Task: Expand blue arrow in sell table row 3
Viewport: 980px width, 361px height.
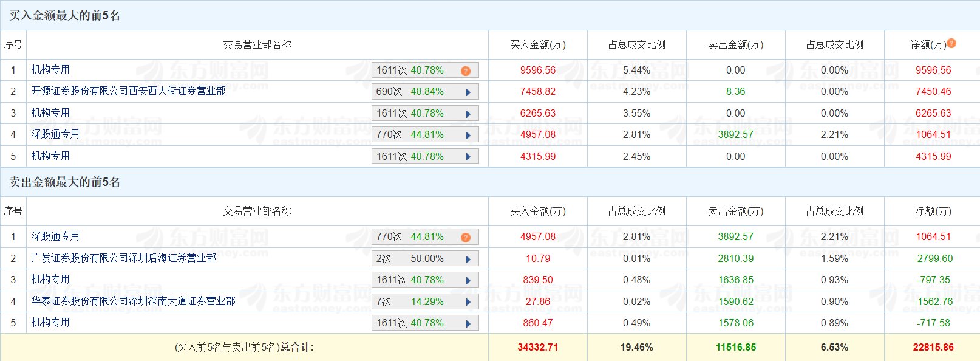Action: 468,281
